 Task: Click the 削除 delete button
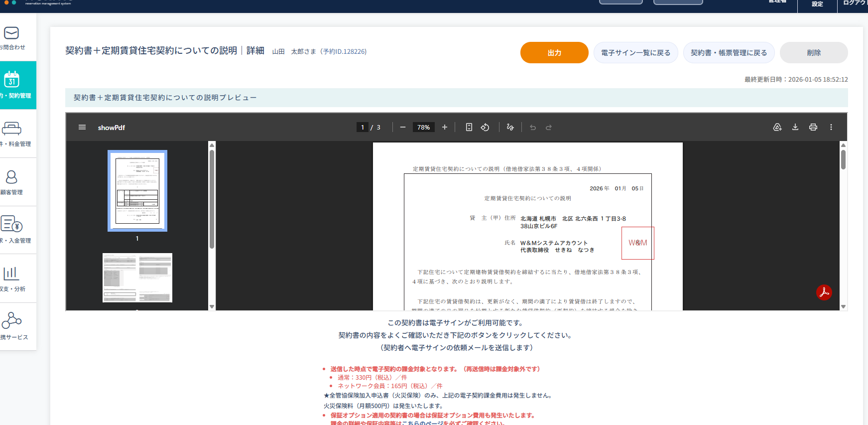click(x=814, y=52)
